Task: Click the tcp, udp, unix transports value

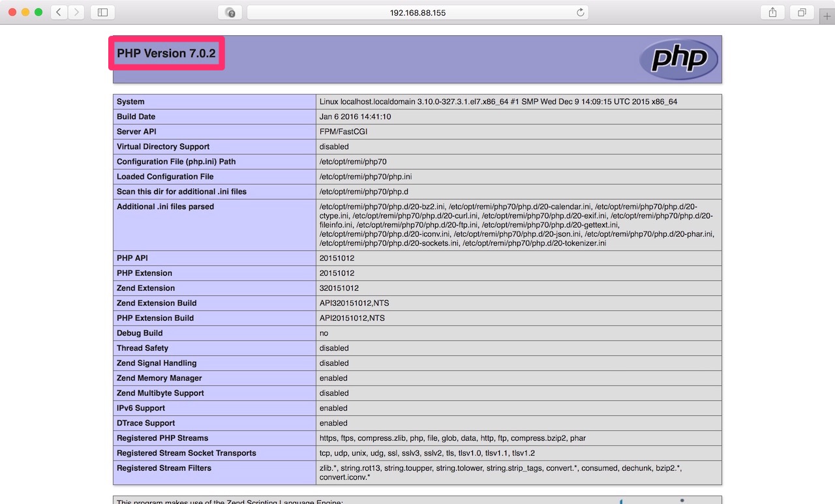Action: point(427,453)
